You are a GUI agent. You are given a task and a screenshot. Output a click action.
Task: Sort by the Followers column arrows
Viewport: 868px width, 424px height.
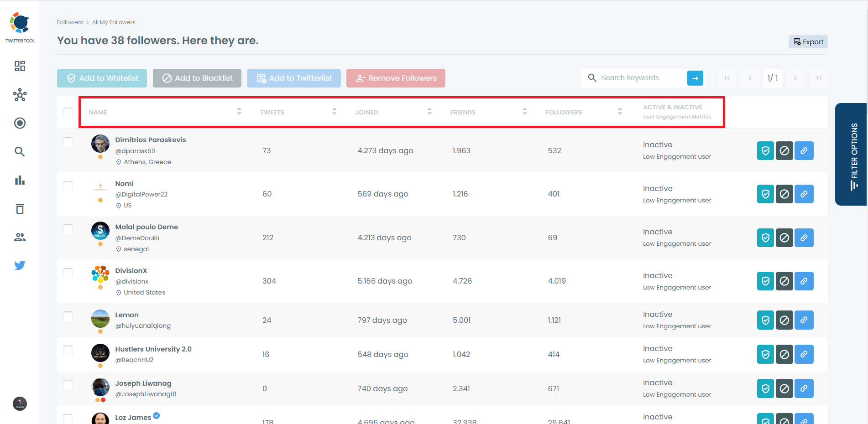pyautogui.click(x=620, y=111)
